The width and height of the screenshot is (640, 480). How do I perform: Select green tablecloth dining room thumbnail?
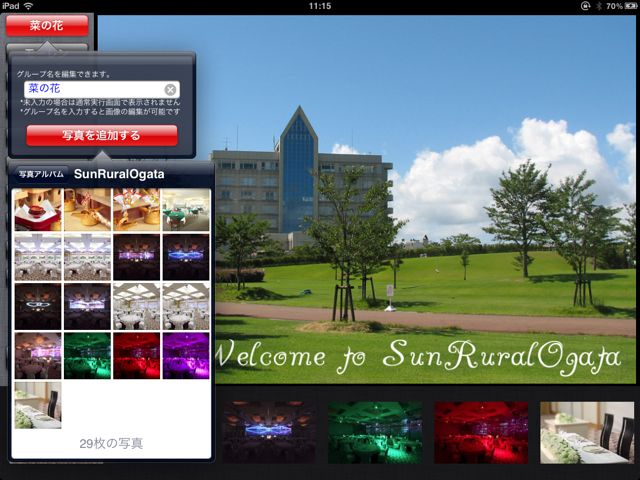(x=186, y=210)
